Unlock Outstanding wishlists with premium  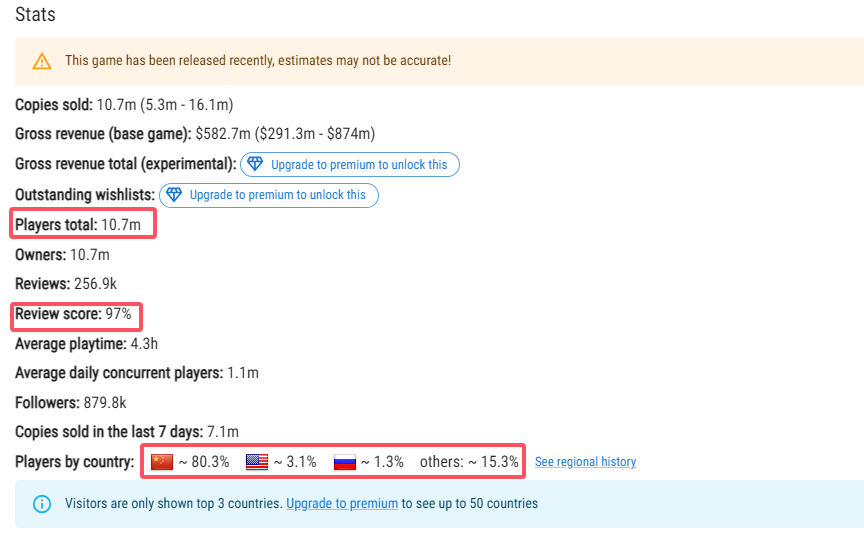[277, 194]
